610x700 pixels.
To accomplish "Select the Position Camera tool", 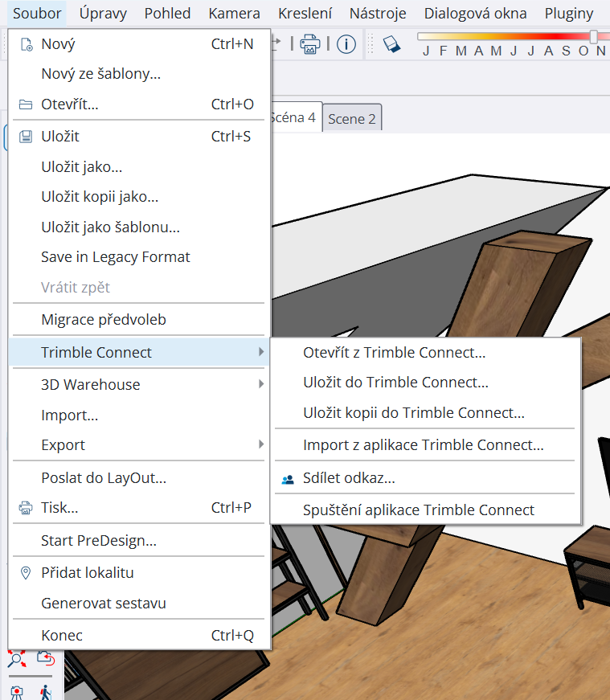I will [x=15, y=690].
